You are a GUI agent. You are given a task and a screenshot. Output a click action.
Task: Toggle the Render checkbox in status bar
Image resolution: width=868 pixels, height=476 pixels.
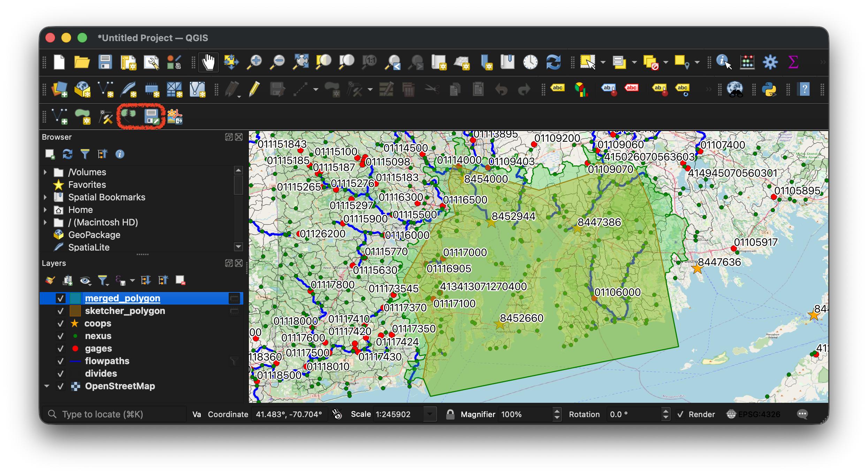pyautogui.click(x=680, y=414)
